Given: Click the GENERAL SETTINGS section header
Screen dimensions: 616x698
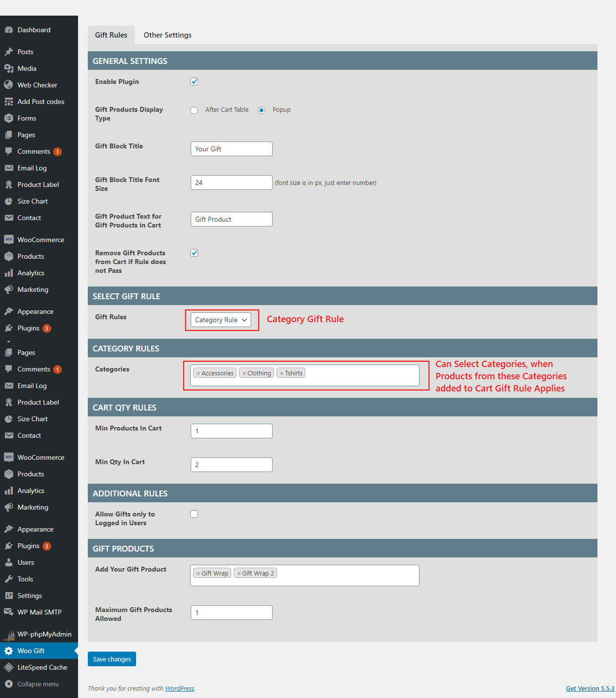Looking at the screenshot, I should (x=342, y=61).
